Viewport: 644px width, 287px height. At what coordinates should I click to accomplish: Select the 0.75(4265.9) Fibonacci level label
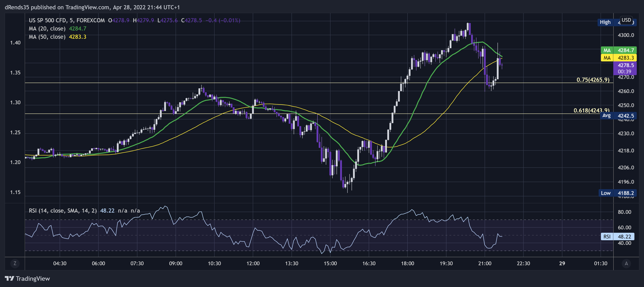(x=593, y=80)
